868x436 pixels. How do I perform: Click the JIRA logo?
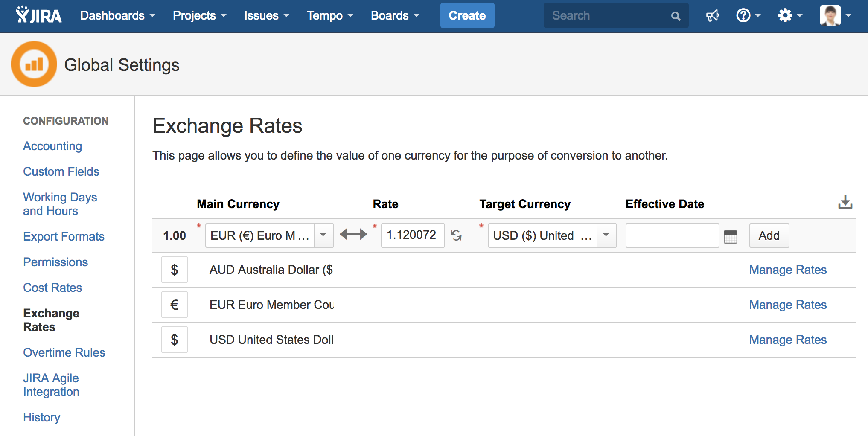click(38, 14)
